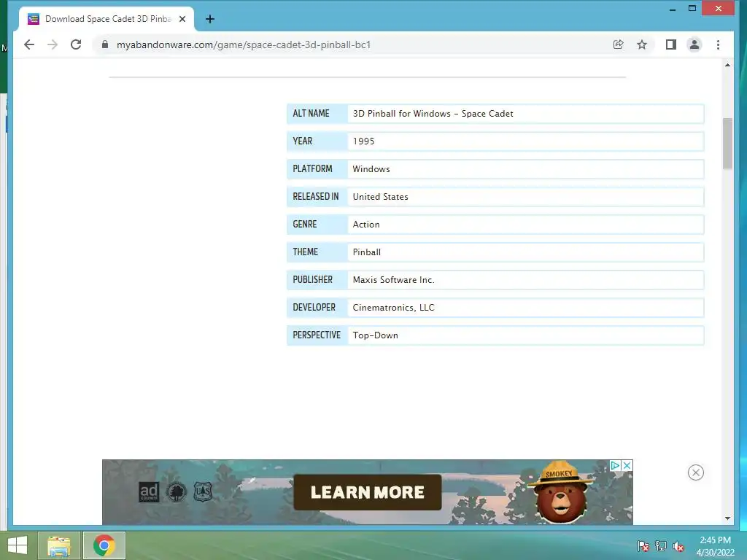
Task: Click the PUBLISHER label
Action: (312, 280)
